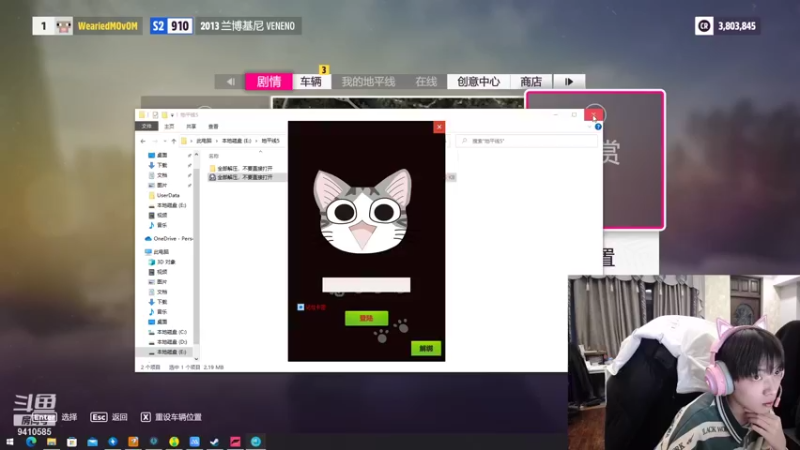
Task: Click the Esc 返回 prompt
Action: coord(109,417)
